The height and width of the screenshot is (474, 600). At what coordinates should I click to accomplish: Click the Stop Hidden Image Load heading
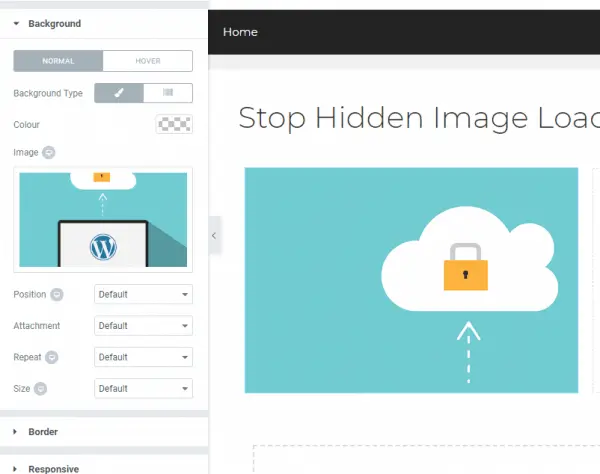click(x=419, y=118)
